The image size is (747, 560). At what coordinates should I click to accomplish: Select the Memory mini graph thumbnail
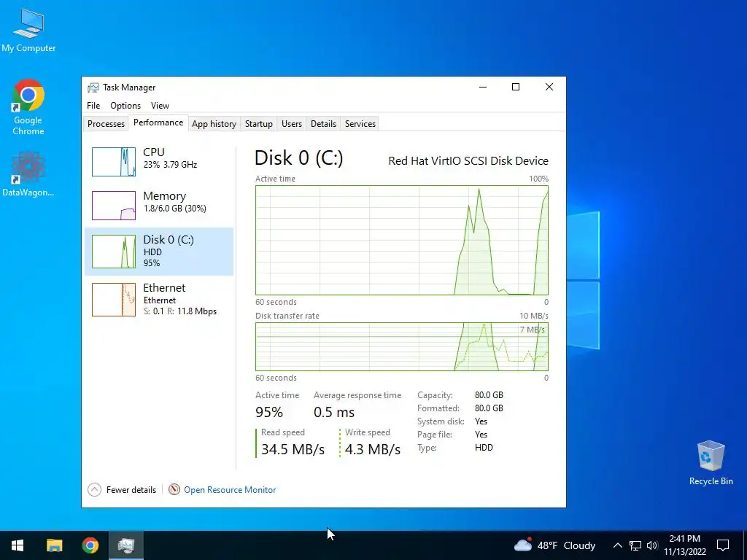point(113,205)
